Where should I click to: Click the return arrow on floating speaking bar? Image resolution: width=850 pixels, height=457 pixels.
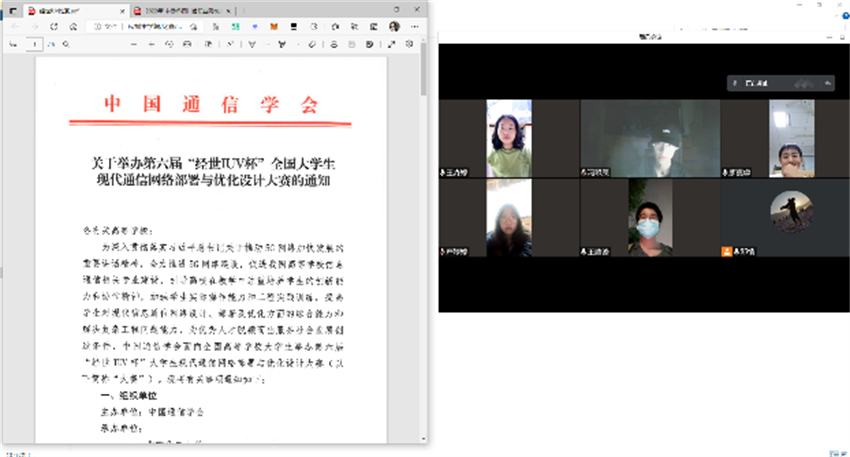827,83
